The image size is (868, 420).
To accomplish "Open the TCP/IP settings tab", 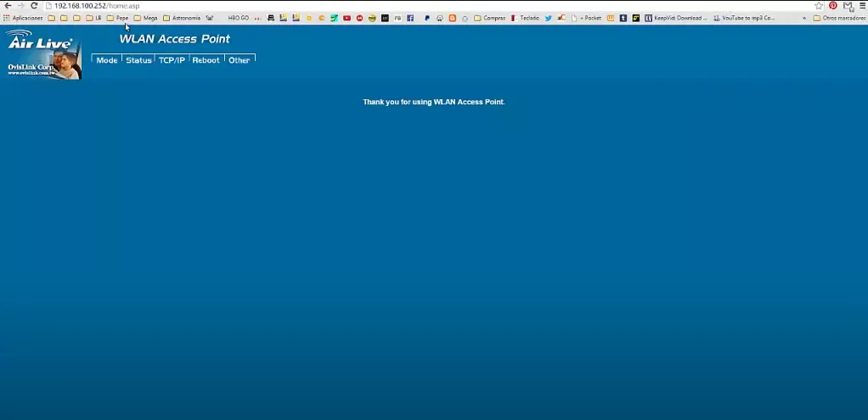I will tap(172, 60).
